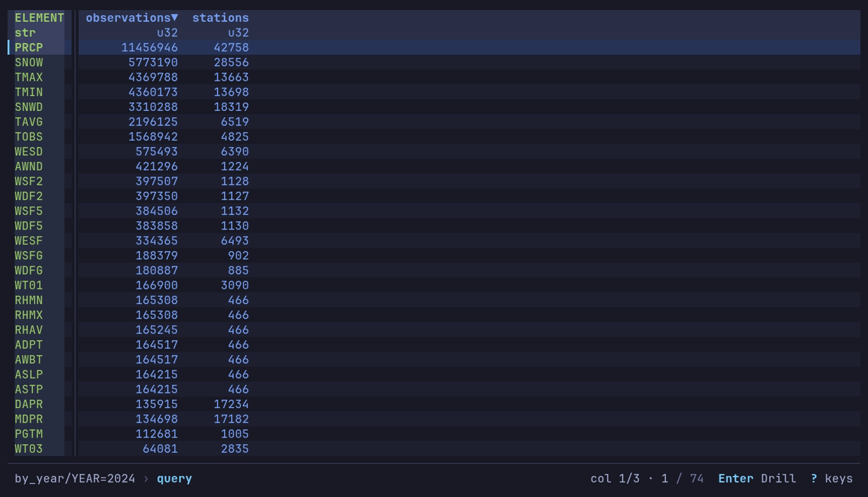
Task: Click the descending sort arrow beside observations
Action: (x=175, y=18)
